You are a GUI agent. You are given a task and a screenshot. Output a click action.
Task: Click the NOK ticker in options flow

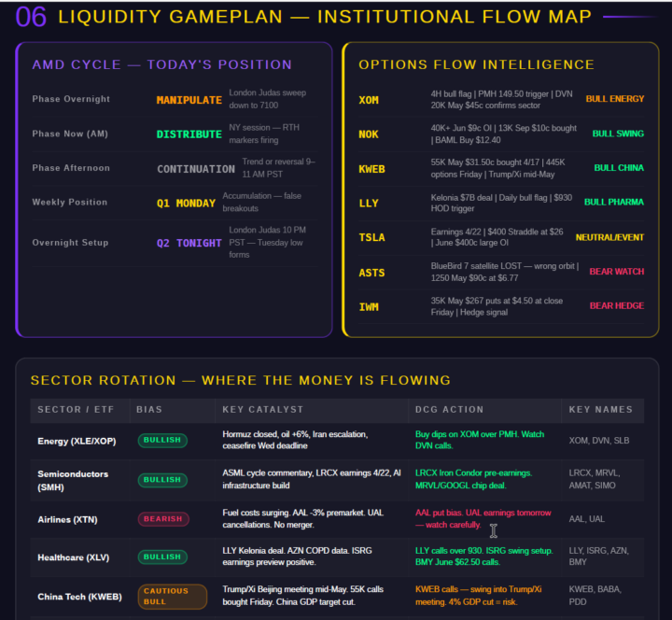tap(369, 134)
